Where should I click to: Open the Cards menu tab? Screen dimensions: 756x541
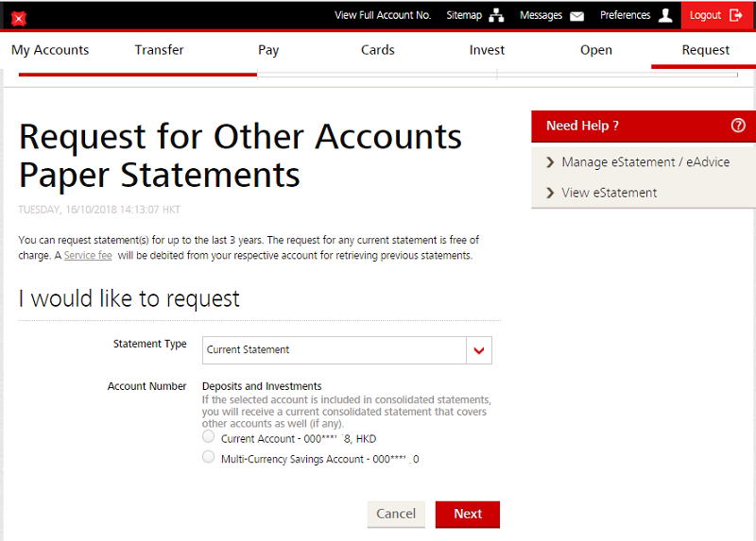pyautogui.click(x=377, y=50)
